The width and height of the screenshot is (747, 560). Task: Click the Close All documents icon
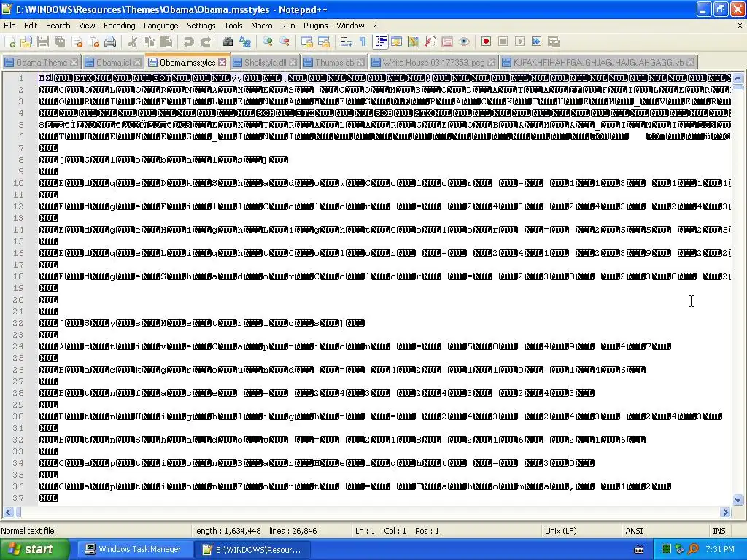coord(93,42)
